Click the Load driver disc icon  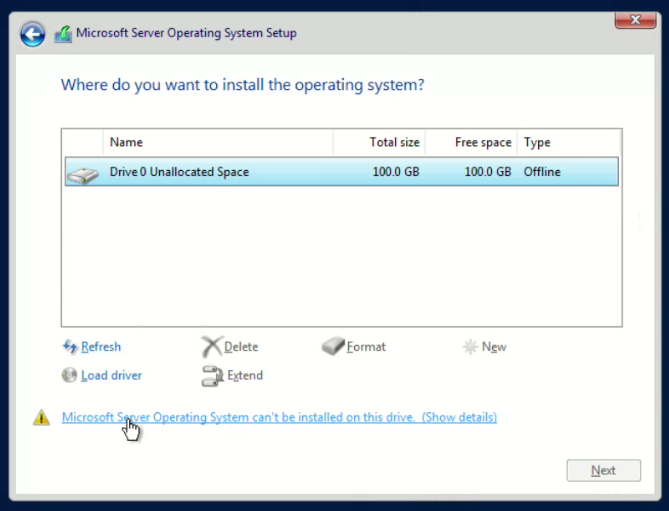70,375
